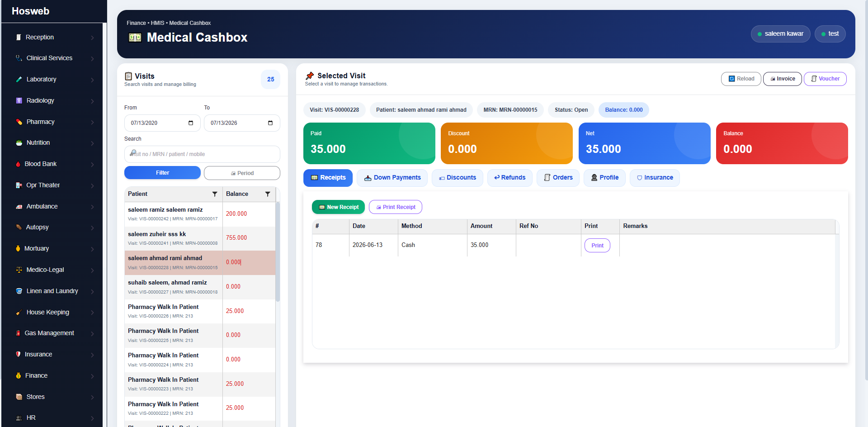Filter the Patient column

(215, 194)
